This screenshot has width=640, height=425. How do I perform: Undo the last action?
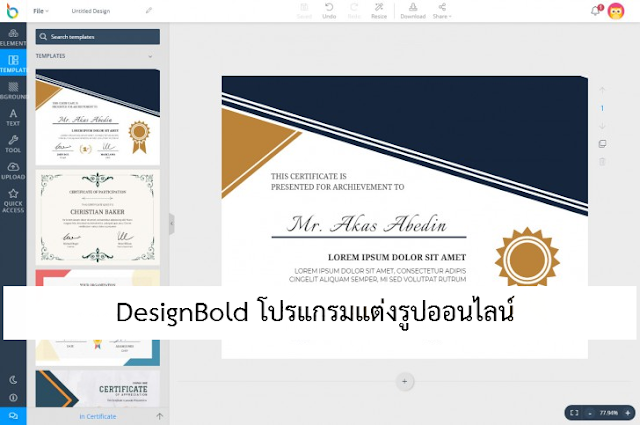pyautogui.click(x=329, y=11)
